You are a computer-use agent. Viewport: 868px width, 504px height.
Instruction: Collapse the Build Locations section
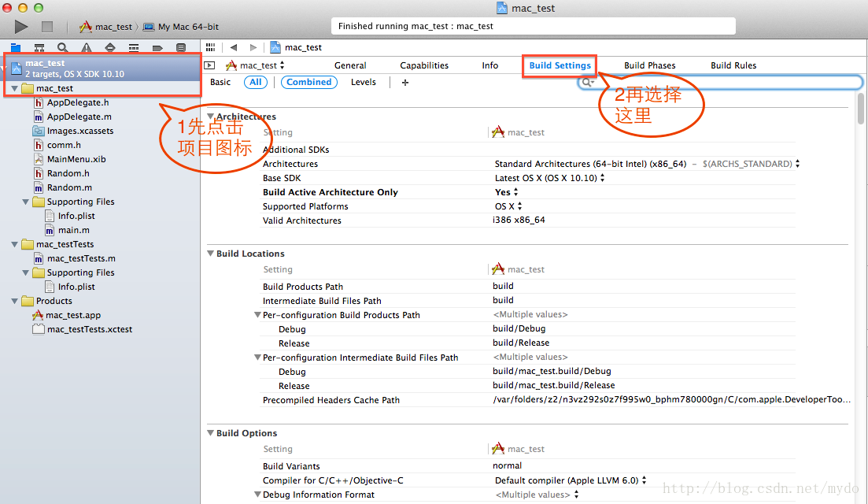point(210,253)
